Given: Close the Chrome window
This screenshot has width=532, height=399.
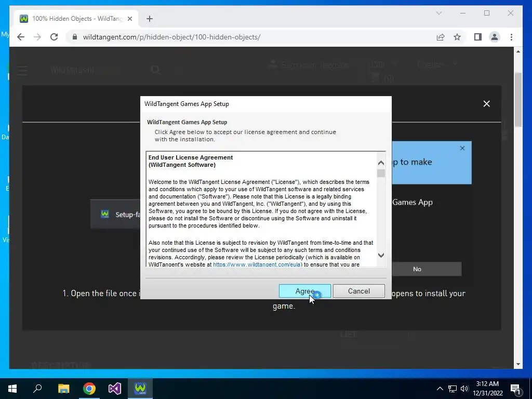Looking at the screenshot, I should click(510, 13).
